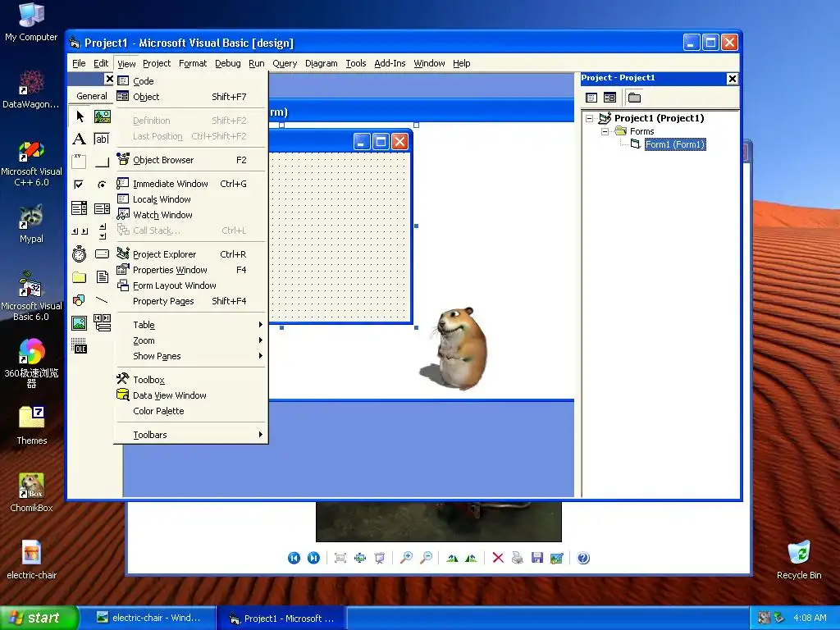
Task: Choose Color Palette menu entry
Action: (190, 411)
